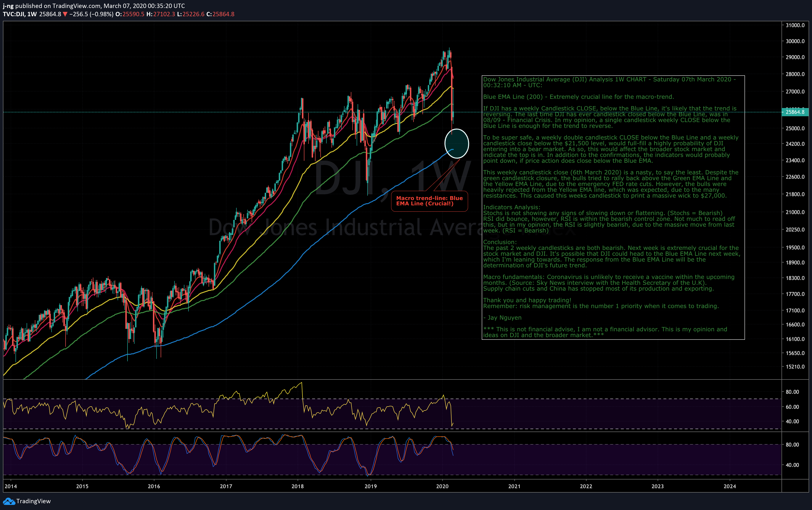Click the red Macro trend-line callout label

pos(429,201)
